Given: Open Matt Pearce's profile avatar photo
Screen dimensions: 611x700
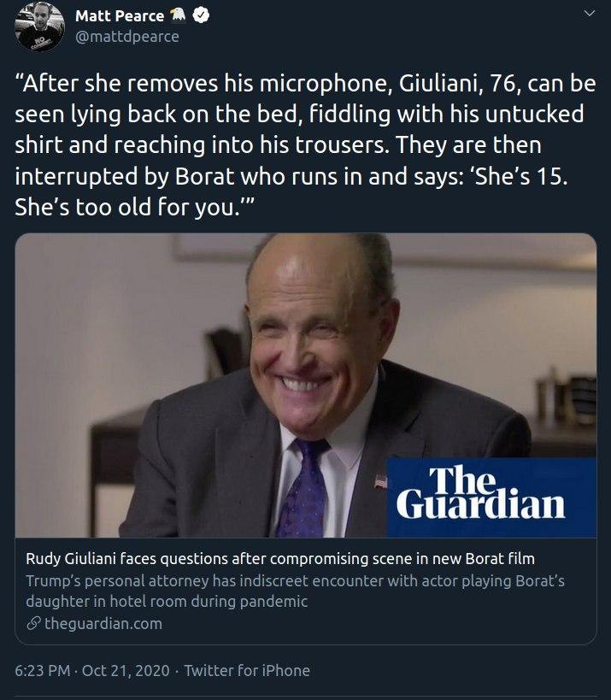Looking at the screenshot, I should [39, 26].
